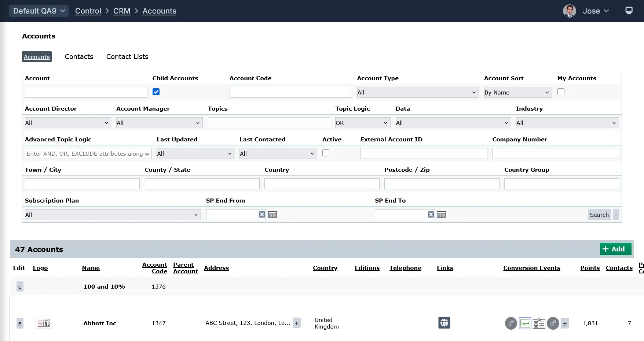Click into the Account Code input field
Image resolution: width=644 pixels, height=341 pixels.
290,92
